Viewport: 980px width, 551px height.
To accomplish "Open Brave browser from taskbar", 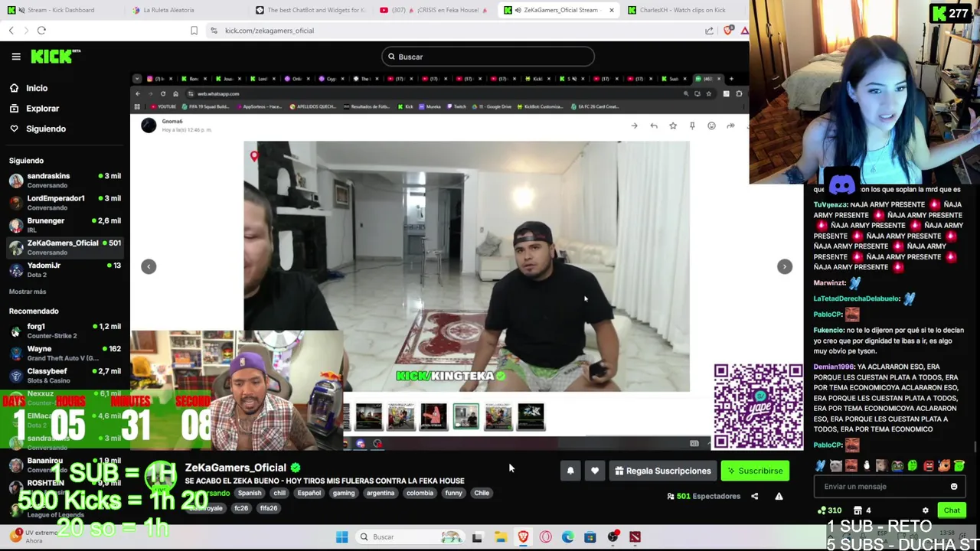I will tap(523, 536).
